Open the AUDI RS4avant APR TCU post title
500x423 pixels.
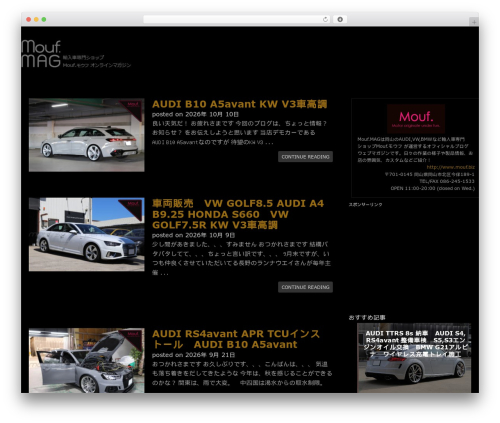click(236, 339)
